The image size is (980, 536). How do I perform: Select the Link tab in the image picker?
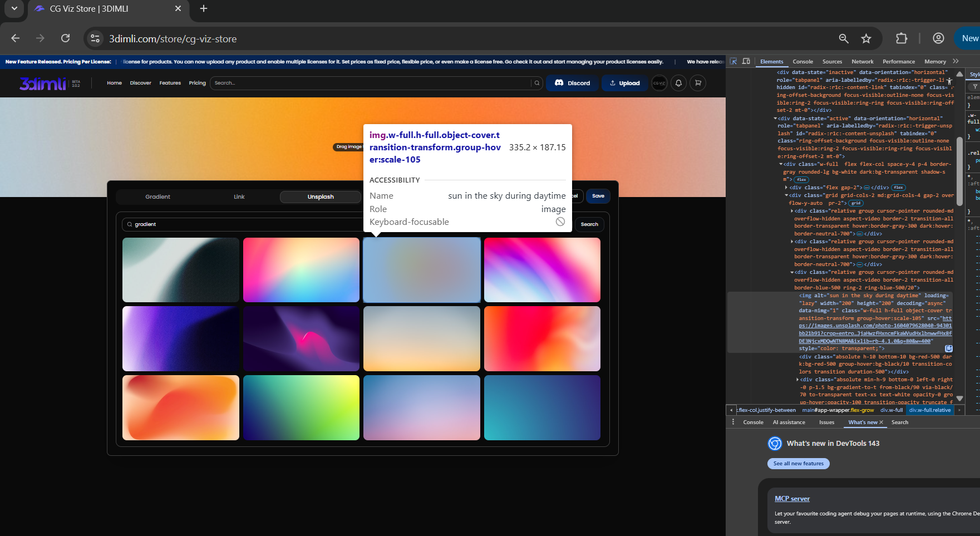coord(239,197)
